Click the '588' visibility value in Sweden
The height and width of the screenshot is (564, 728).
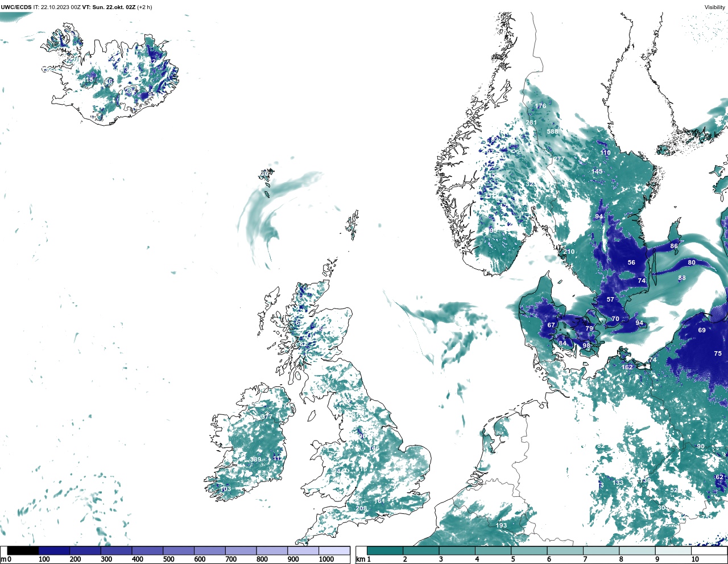[x=552, y=131]
